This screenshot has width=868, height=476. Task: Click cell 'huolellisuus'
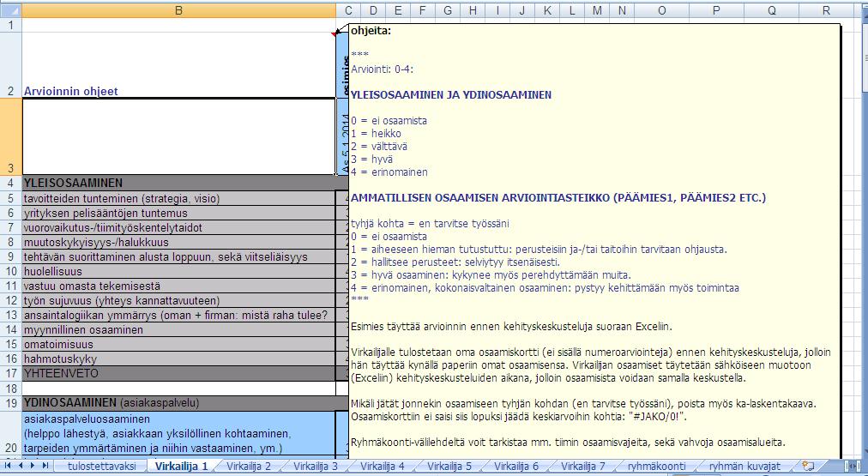[x=178, y=271]
